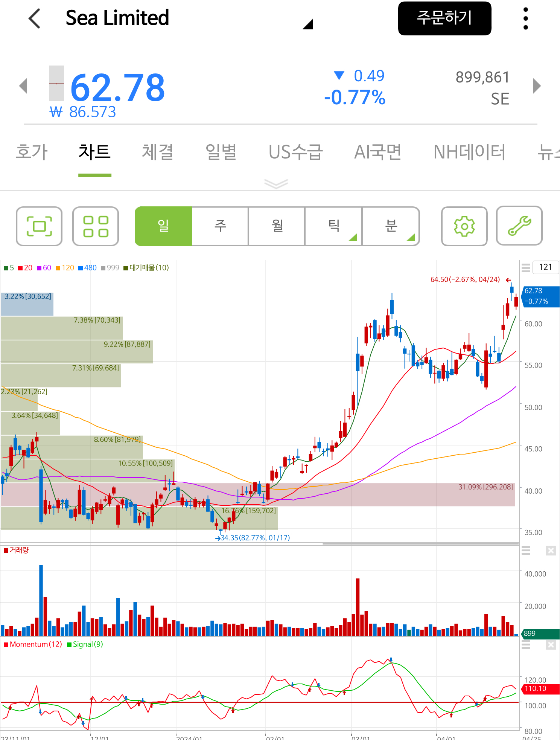Open the 체결 tab
The height and width of the screenshot is (740, 560).
(158, 152)
